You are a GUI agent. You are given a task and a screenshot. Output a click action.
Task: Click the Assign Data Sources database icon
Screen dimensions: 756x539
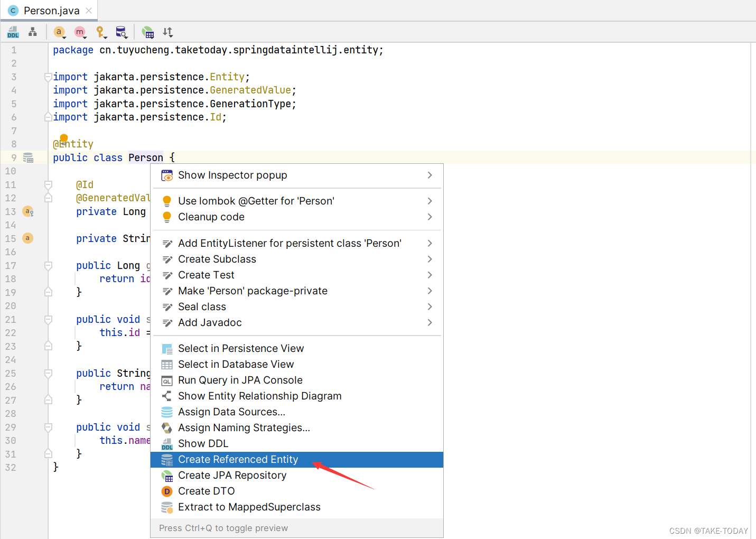pyautogui.click(x=167, y=412)
